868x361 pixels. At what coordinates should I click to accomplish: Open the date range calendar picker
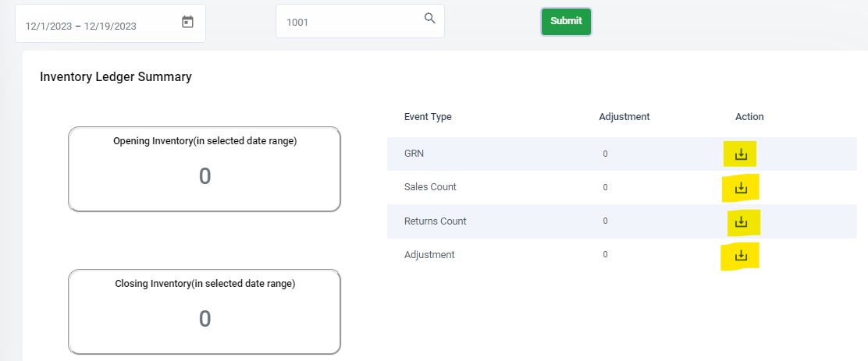tap(187, 22)
